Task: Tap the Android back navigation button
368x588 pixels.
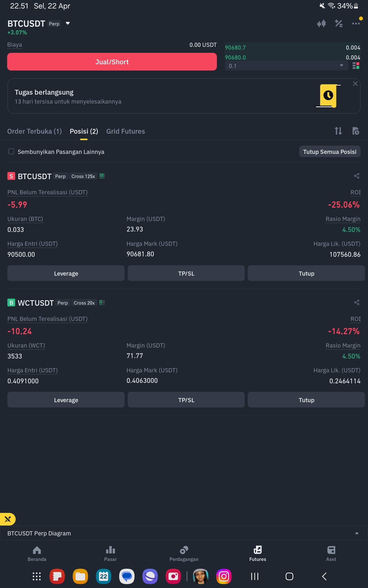Action: (324, 576)
